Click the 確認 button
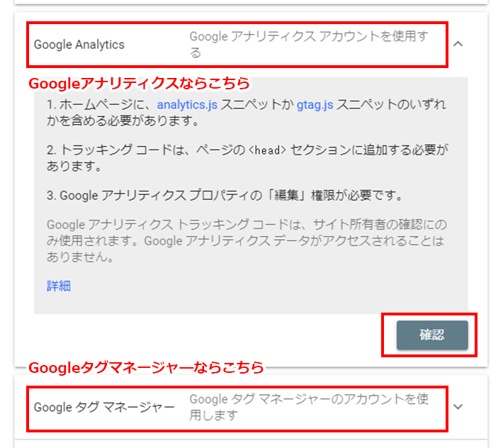The image size is (503, 448). pos(432,335)
